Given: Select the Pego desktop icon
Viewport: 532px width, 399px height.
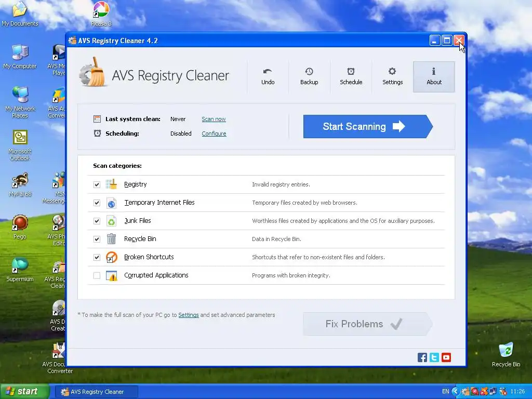Looking at the screenshot, I should (20, 228).
